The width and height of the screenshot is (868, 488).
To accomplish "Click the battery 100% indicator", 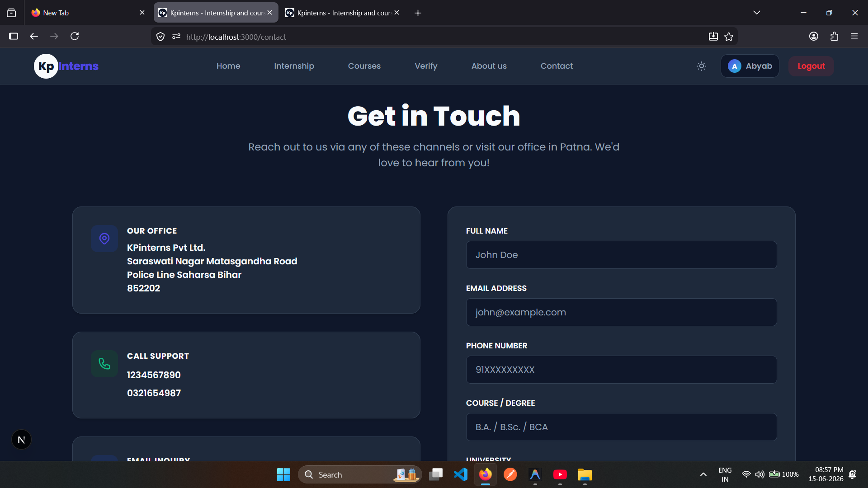I will coord(783,474).
